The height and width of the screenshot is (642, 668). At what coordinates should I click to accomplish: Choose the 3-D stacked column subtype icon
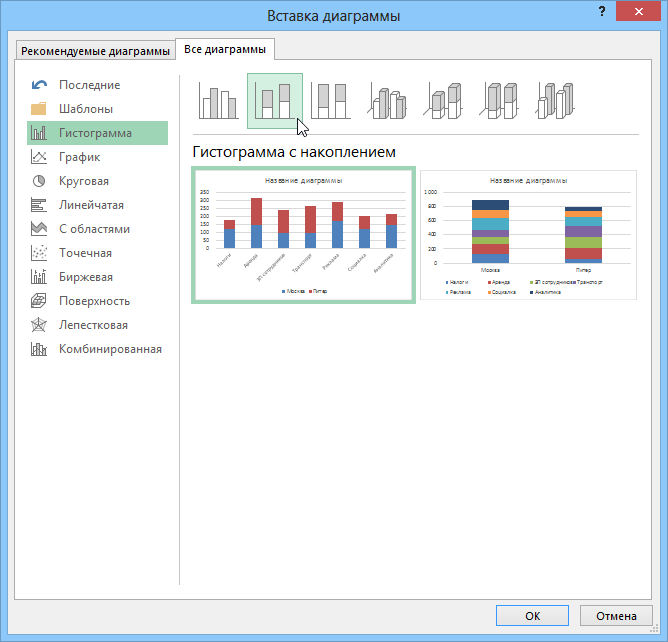(444, 101)
